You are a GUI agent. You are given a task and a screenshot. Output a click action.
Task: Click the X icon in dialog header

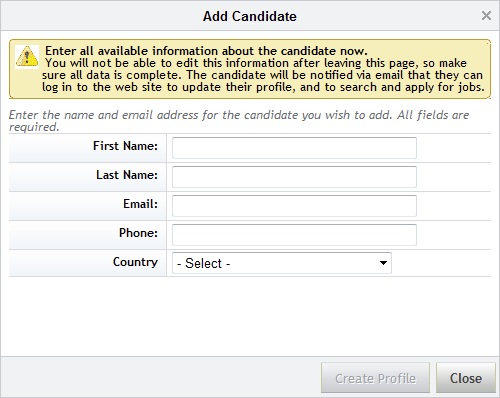[x=486, y=15]
